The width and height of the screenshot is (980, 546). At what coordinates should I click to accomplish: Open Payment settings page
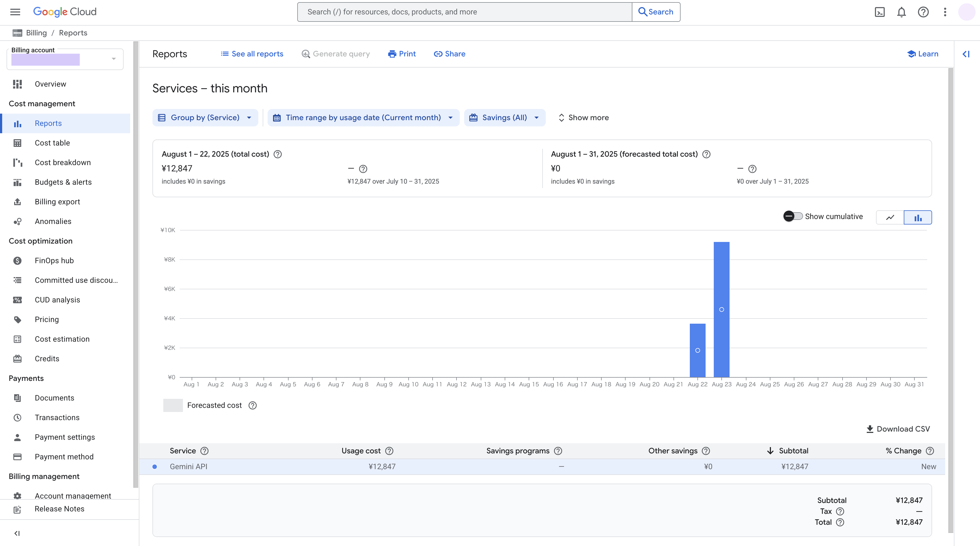tap(65, 437)
